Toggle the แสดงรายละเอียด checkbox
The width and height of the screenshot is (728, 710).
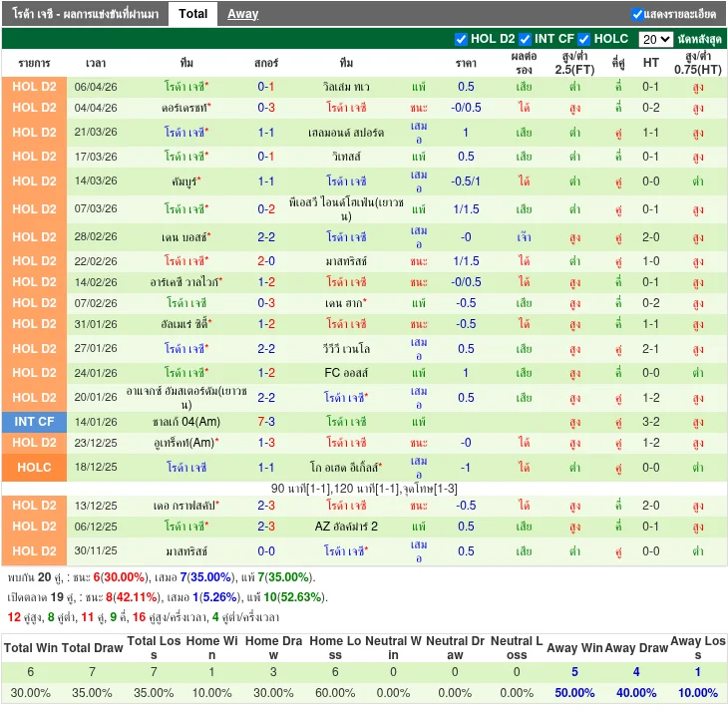point(637,15)
